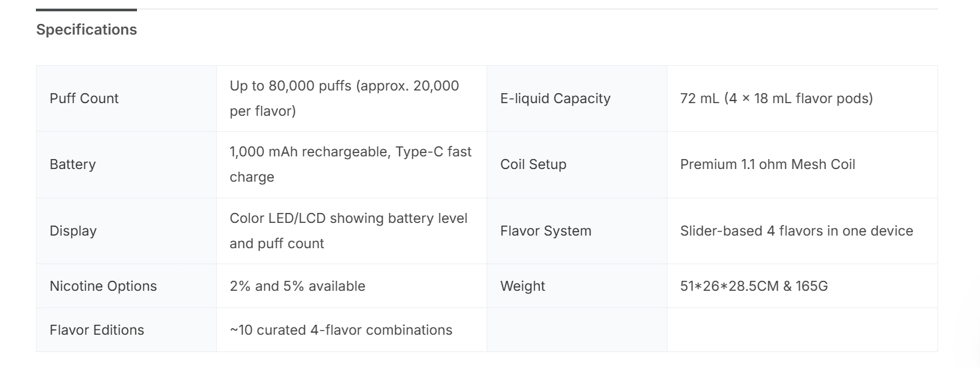Click the E-liquid Capacity label
The image size is (980, 368).
tap(555, 98)
